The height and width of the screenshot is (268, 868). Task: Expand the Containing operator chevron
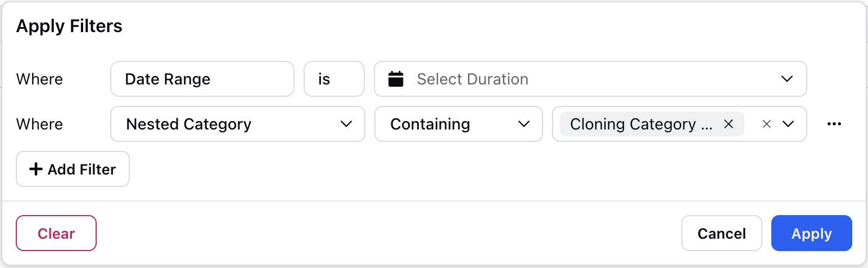pos(524,124)
